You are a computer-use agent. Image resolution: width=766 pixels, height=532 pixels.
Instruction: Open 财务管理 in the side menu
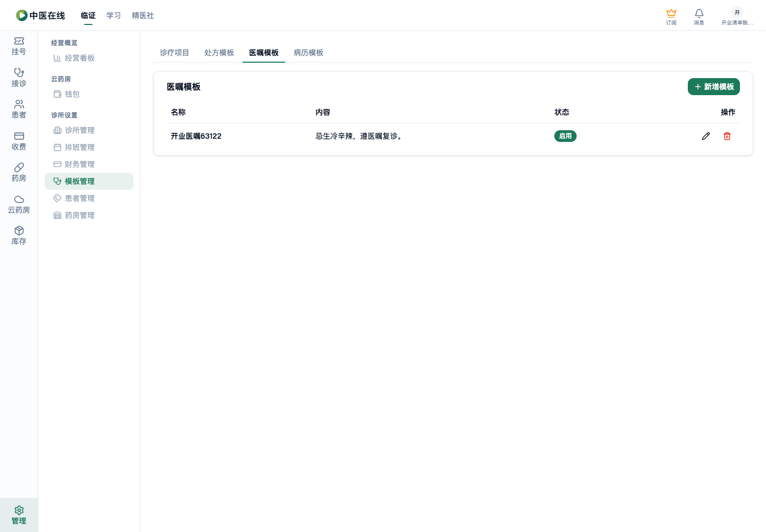tap(89, 164)
